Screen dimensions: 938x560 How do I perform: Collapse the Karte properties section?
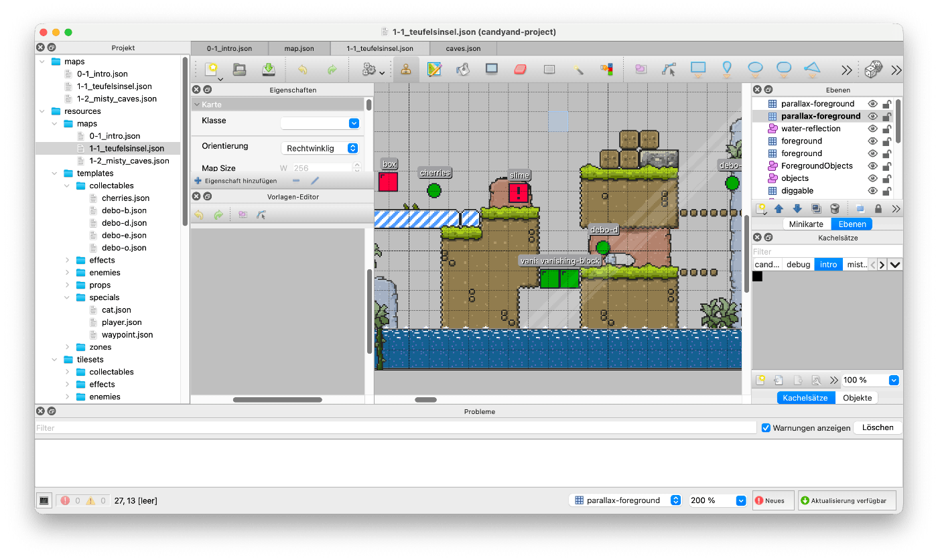pyautogui.click(x=197, y=104)
